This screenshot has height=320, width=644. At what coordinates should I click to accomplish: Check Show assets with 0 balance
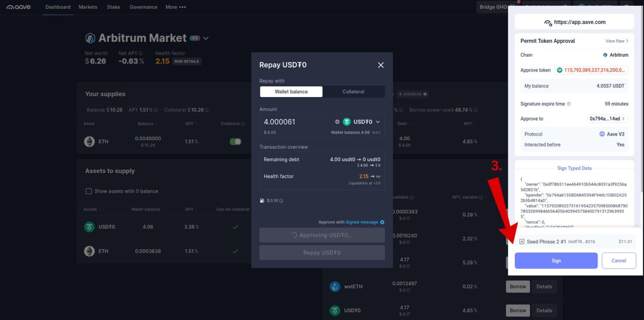tap(88, 191)
